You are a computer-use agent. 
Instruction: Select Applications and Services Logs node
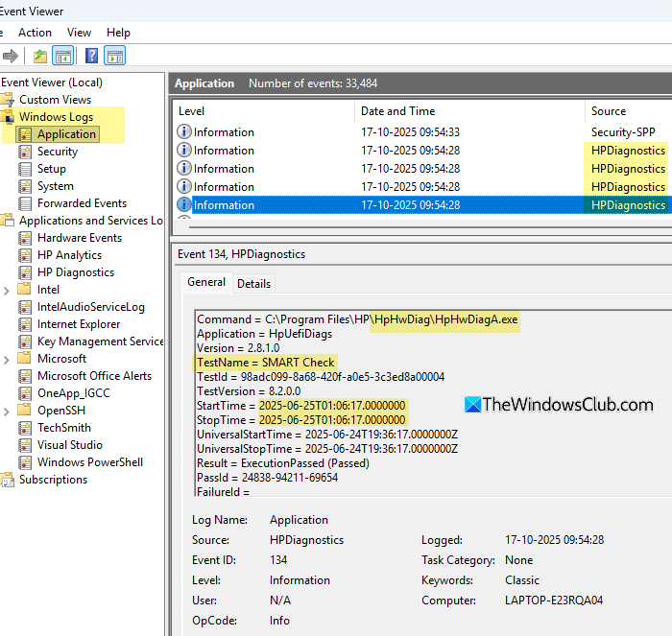91,221
